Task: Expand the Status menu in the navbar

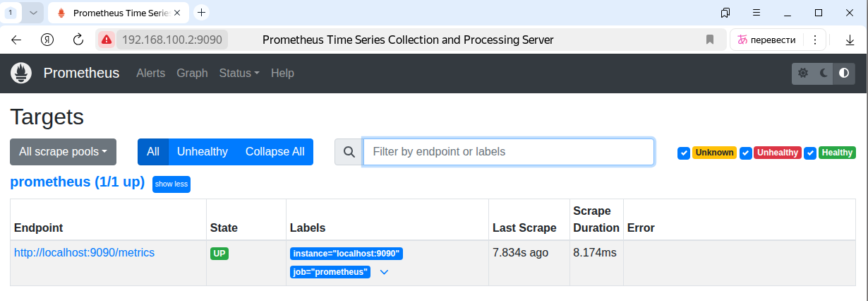Action: 239,73
